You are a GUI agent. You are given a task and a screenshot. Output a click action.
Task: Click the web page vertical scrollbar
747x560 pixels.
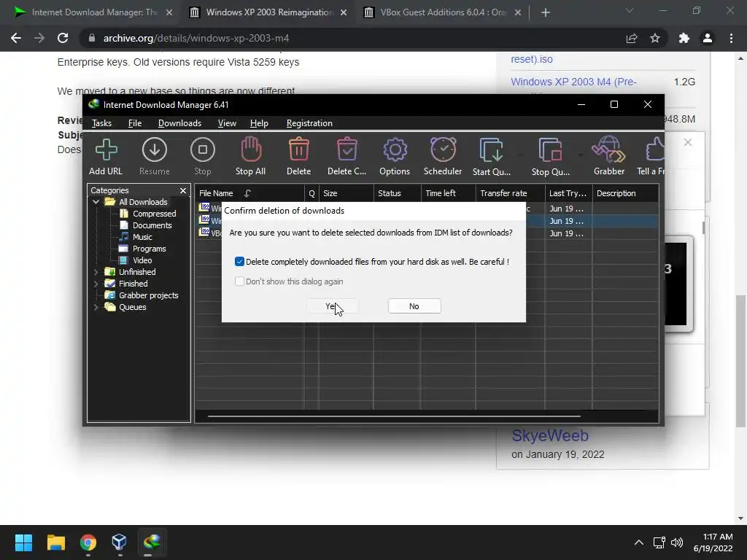click(740, 361)
